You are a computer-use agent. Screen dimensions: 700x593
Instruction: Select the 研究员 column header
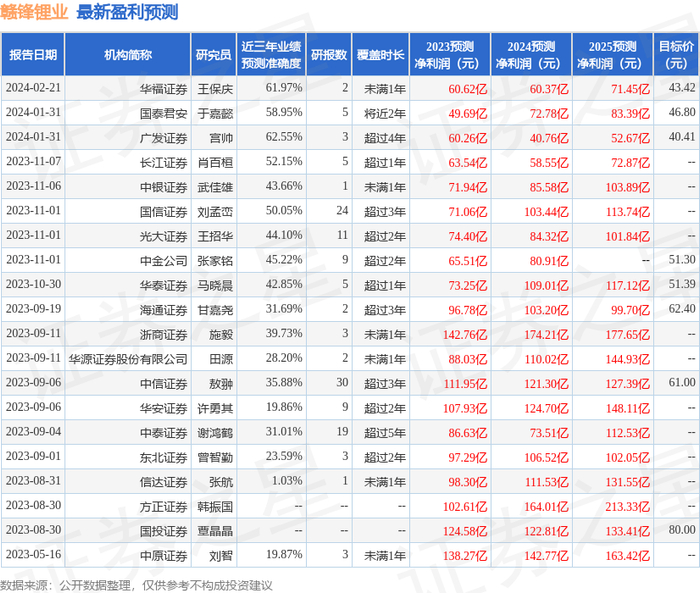213,54
